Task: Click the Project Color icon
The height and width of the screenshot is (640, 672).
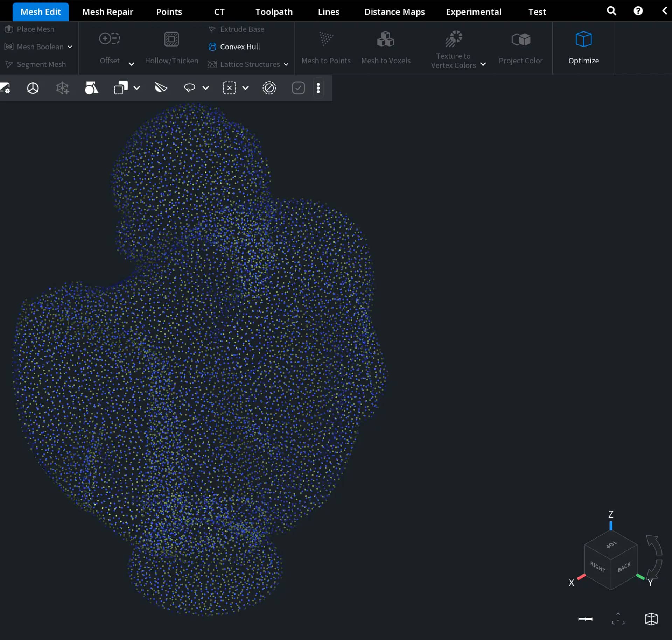Action: pyautogui.click(x=520, y=39)
